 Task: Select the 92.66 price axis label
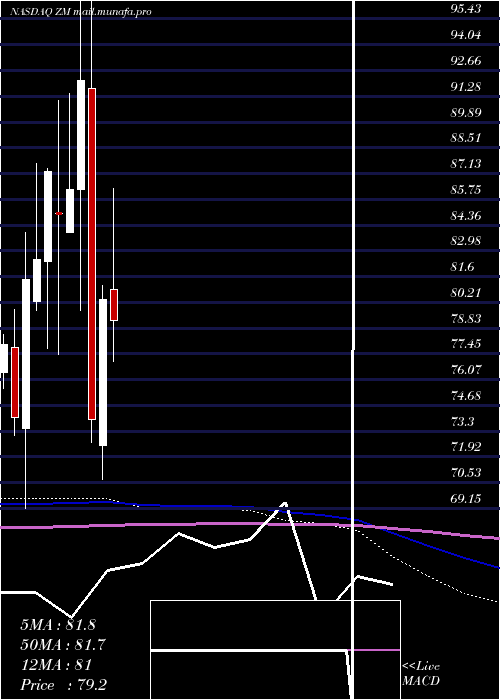point(466,61)
